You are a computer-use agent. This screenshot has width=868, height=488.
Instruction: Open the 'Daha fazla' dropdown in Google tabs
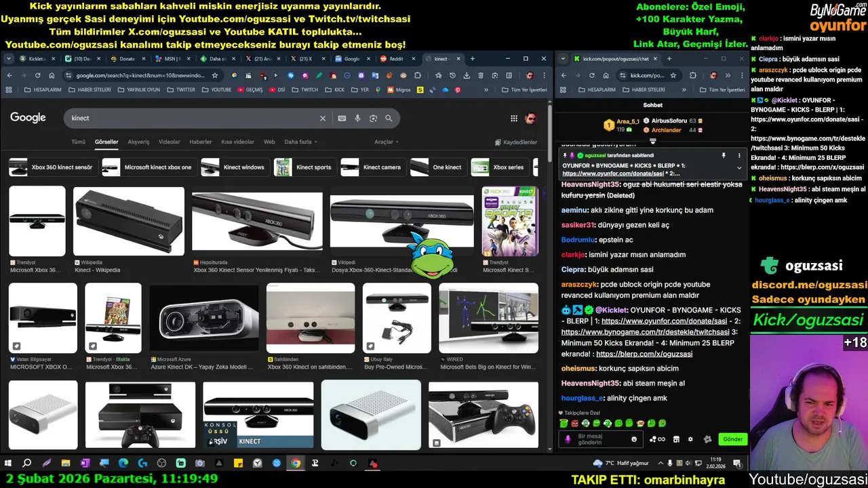point(300,142)
